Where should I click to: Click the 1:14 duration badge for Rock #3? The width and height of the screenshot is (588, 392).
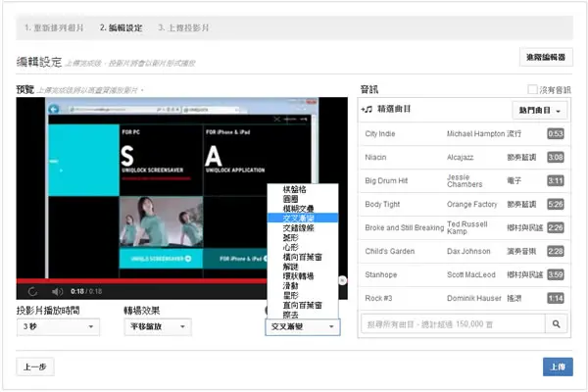point(556,298)
